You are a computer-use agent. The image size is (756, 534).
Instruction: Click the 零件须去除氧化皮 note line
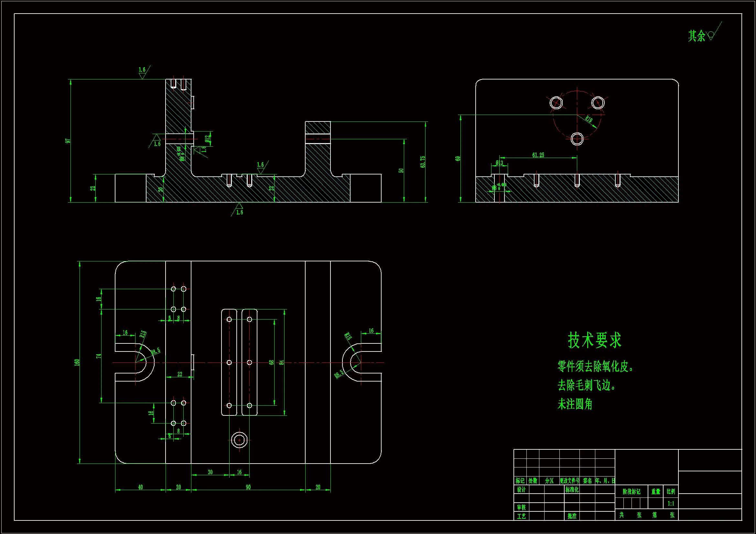595,367
